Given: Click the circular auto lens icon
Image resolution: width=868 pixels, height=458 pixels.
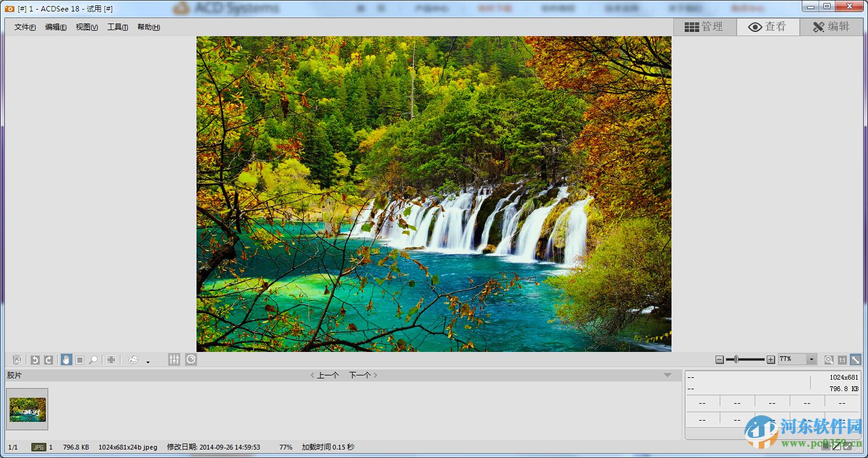Looking at the screenshot, I should [191, 359].
